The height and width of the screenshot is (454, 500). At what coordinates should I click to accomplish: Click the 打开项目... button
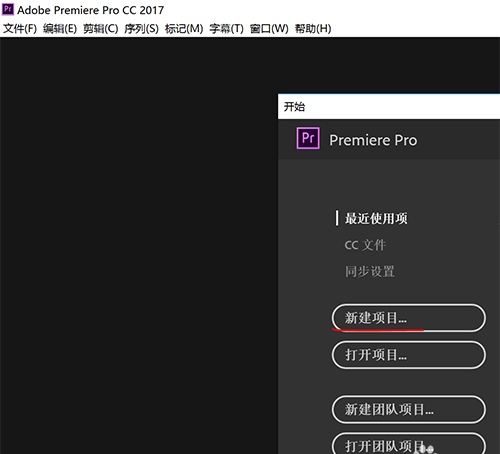(x=409, y=355)
